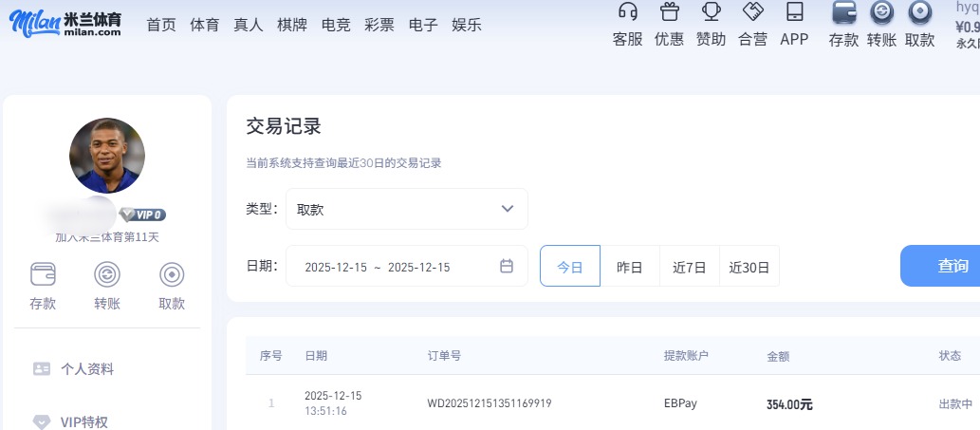
Task: Click the VIP特权 diamond icon
Action: click(41, 422)
